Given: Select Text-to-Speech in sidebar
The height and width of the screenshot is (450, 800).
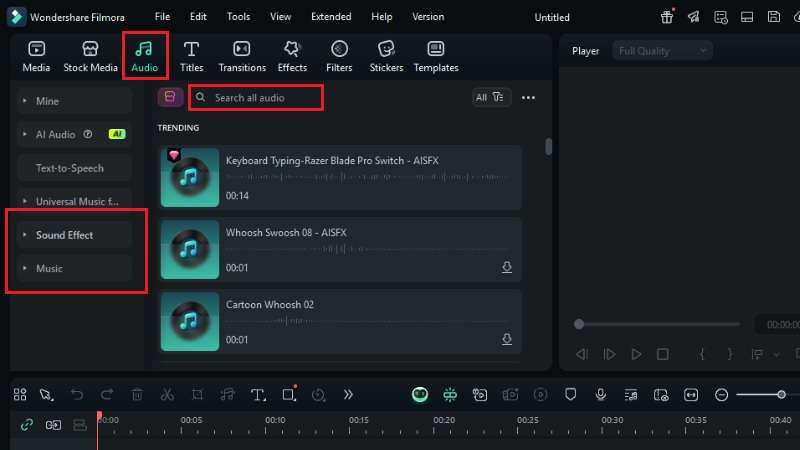Looking at the screenshot, I should point(74,168).
